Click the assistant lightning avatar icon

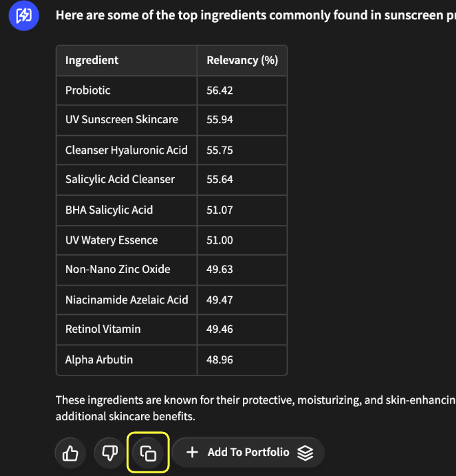coord(24,15)
